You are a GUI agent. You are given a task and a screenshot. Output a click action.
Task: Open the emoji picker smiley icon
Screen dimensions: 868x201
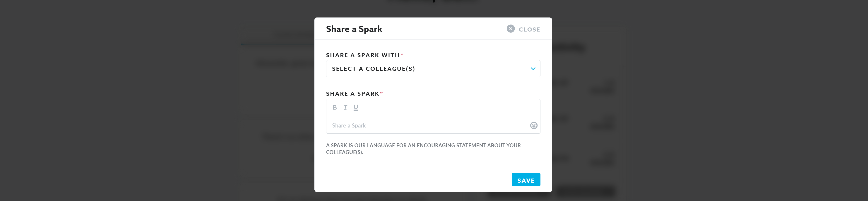point(533,125)
